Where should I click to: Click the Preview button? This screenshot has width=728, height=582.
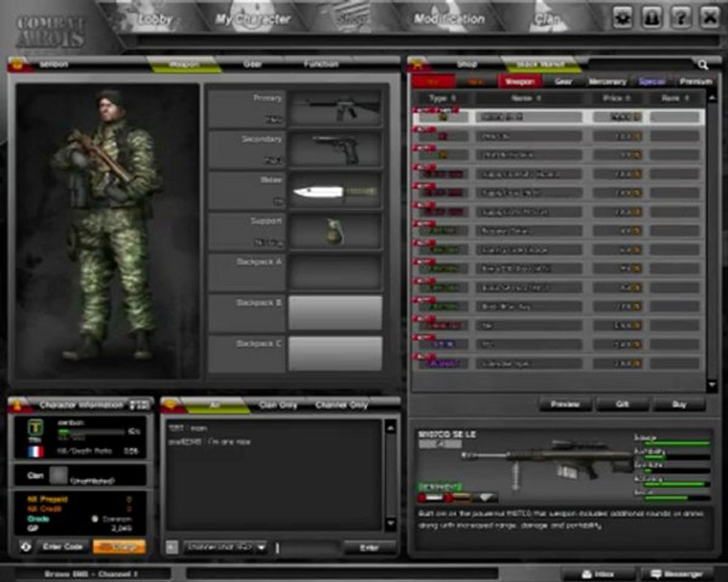click(565, 404)
